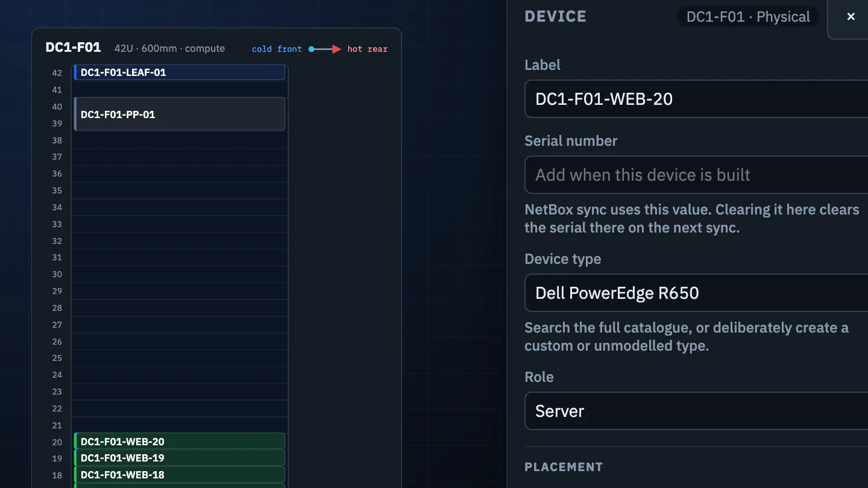Click the 'cold front' airflow label
The height and width of the screenshot is (488, 868).
pos(277,49)
